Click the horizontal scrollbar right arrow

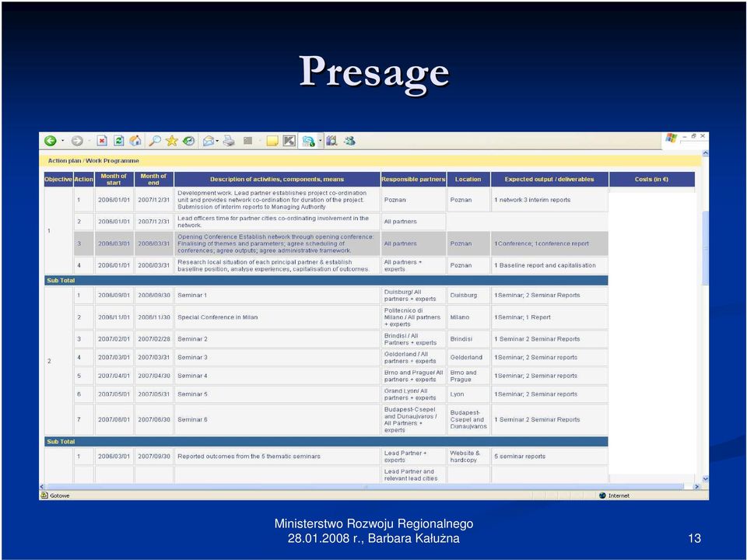click(x=697, y=487)
